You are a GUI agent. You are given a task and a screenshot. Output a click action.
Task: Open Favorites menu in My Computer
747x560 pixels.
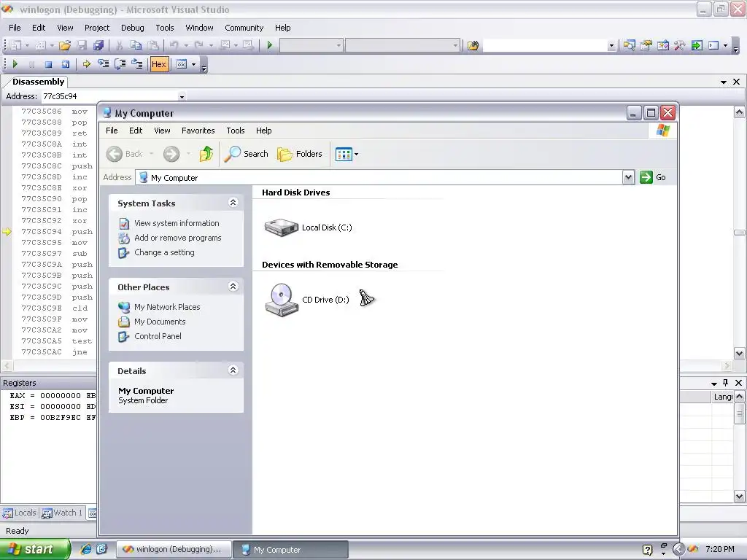point(198,131)
